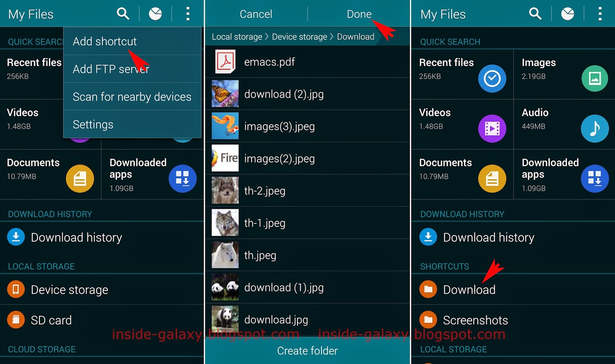Open the Downloaded apps icon
The height and width of the screenshot is (364, 615).
click(x=595, y=178)
